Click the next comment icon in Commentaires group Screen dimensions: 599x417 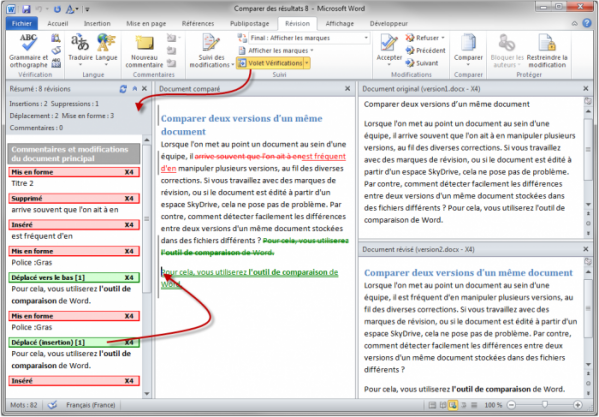pyautogui.click(x=172, y=63)
